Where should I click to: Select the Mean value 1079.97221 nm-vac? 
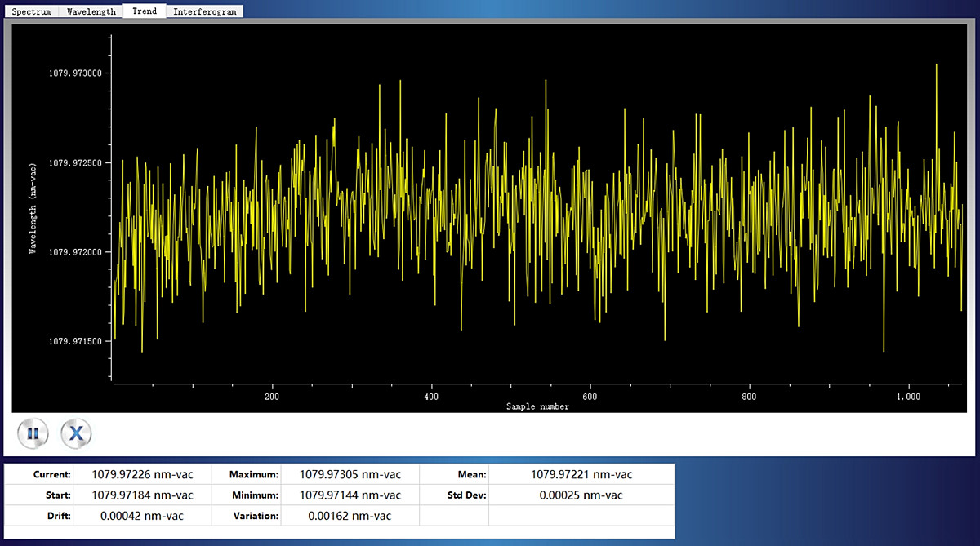click(581, 474)
